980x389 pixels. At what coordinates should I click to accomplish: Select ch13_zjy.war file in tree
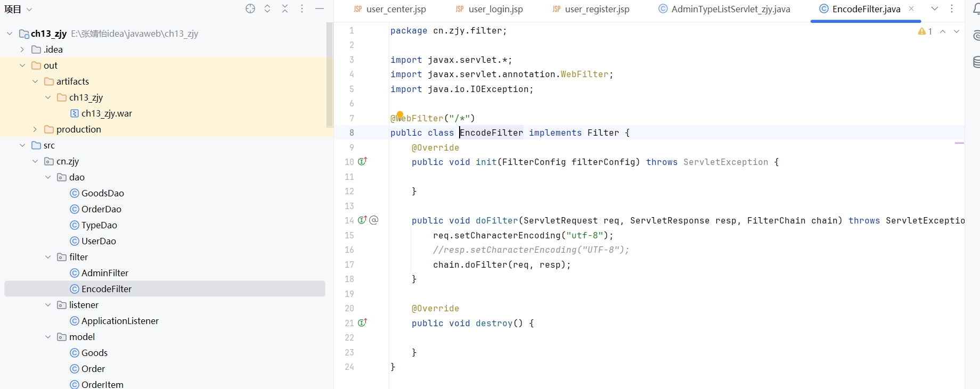pos(106,113)
